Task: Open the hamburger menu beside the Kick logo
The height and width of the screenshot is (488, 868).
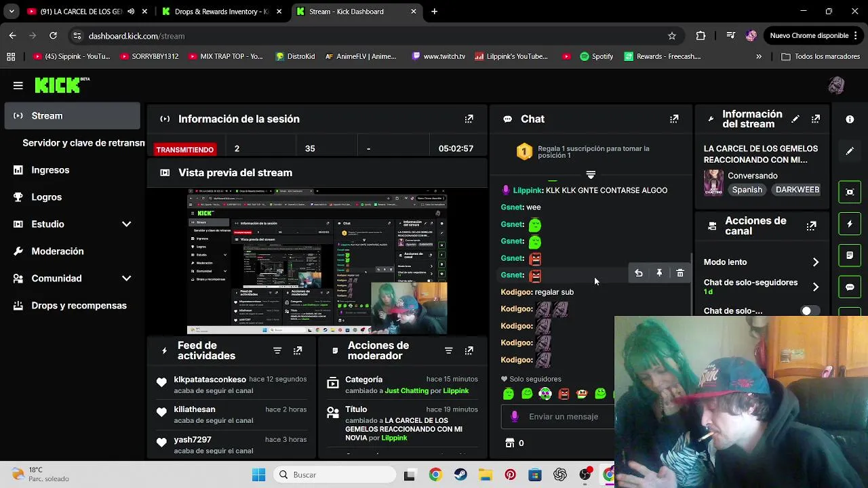Action: tap(18, 85)
